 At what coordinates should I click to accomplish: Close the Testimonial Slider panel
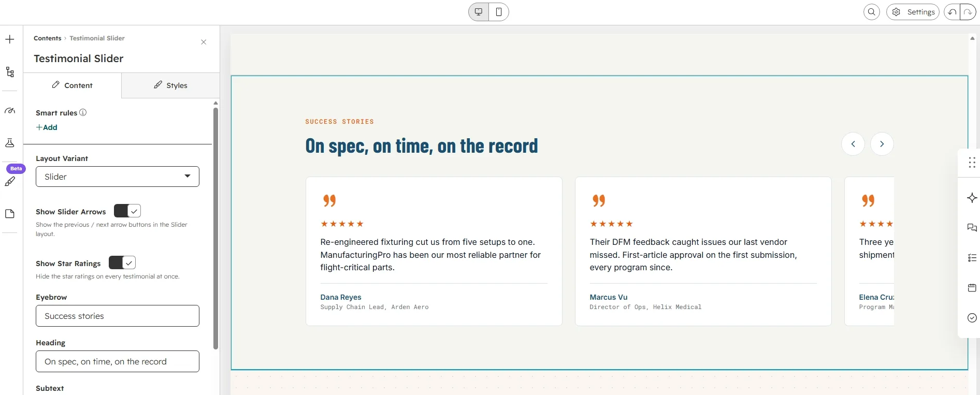pos(204,42)
